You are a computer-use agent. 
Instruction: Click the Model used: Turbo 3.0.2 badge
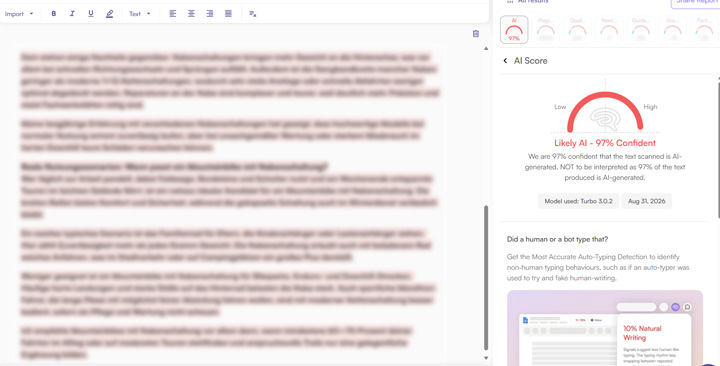[x=578, y=201]
